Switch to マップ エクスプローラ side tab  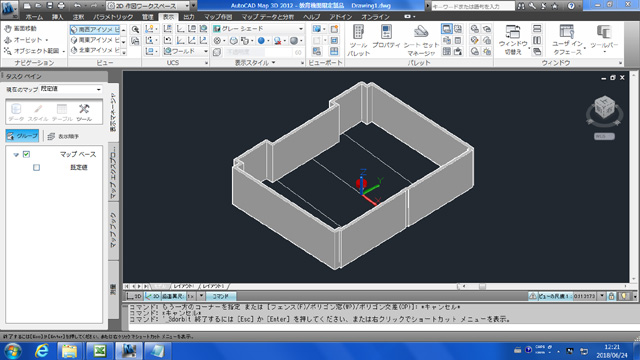113,172
